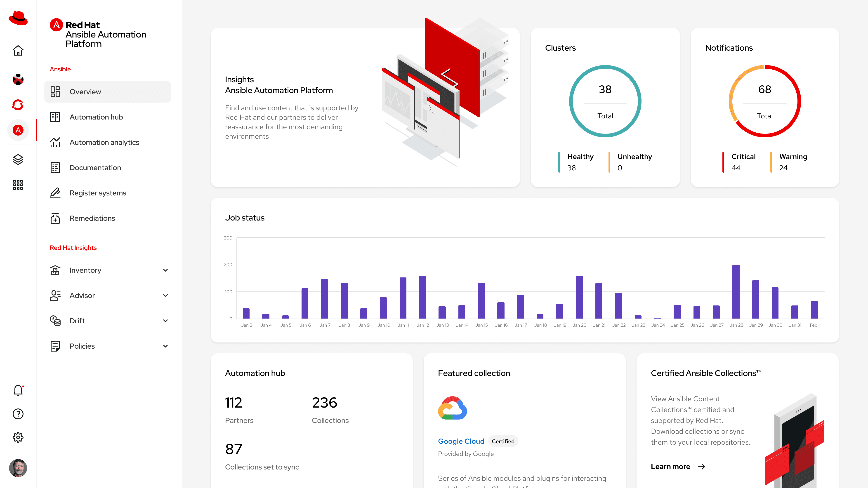This screenshot has height=488, width=868.
Task: Click the Unhealthy 0 legend entry
Action: (630, 162)
